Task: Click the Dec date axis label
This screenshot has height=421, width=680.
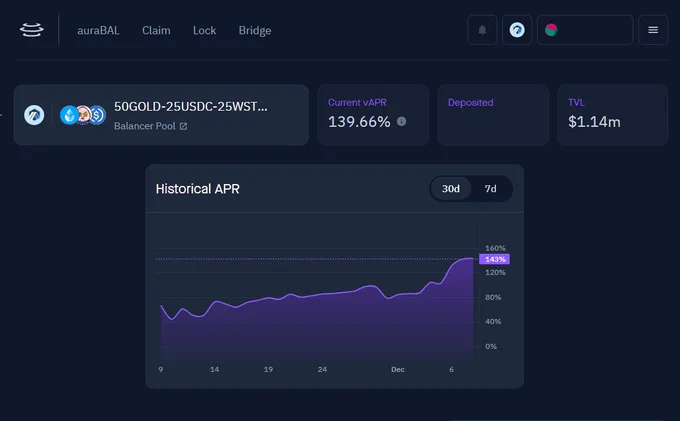Action: (398, 369)
